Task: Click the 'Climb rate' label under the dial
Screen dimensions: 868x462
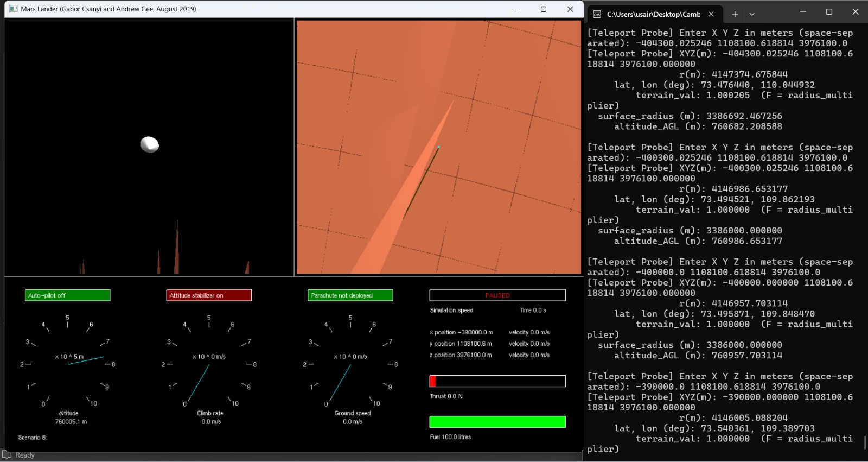Action: [x=210, y=413]
